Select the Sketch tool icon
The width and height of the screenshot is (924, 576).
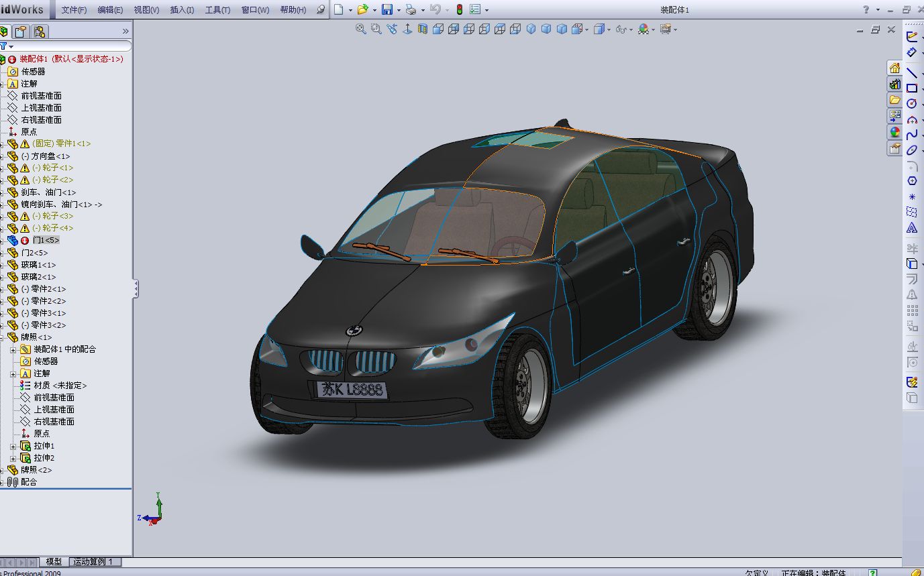(x=912, y=37)
